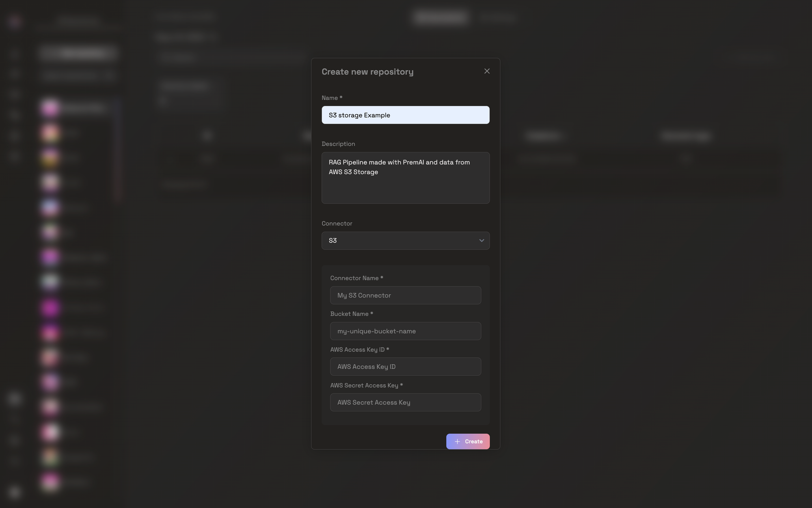This screenshot has height=508, width=812.
Task: Focus the AWS Access Key ID field
Action: [x=406, y=367]
